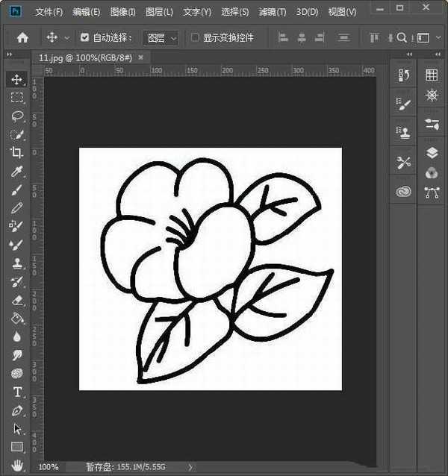Open the Layers panel icon
The width and height of the screenshot is (448, 476).
point(431,152)
